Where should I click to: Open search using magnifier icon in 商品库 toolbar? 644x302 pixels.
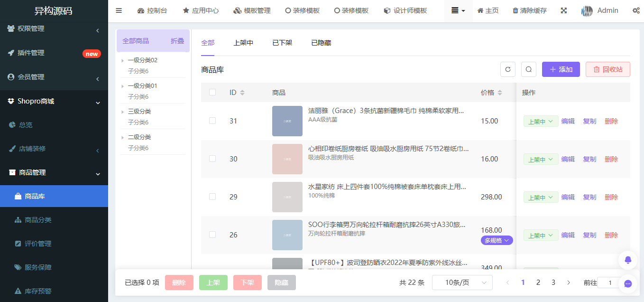click(x=528, y=69)
